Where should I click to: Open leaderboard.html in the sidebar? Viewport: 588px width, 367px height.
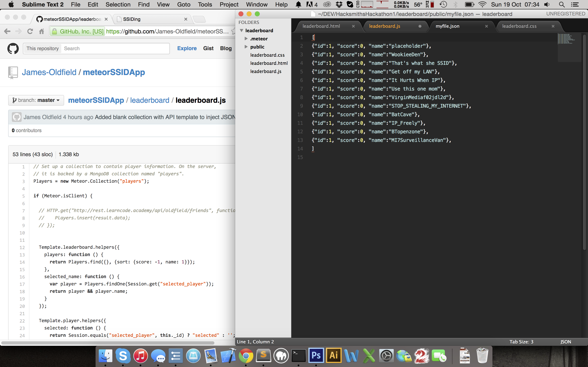coord(269,63)
